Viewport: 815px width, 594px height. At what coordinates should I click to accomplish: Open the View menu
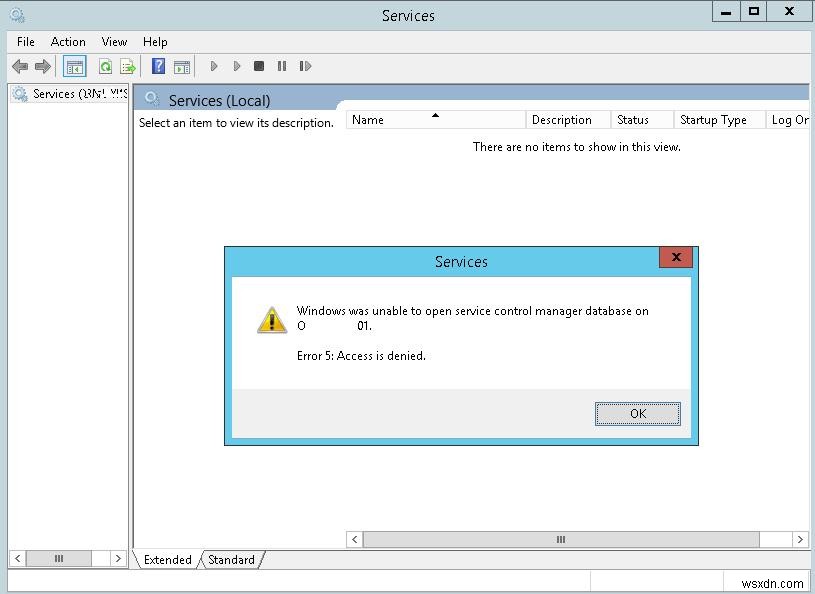coord(114,42)
